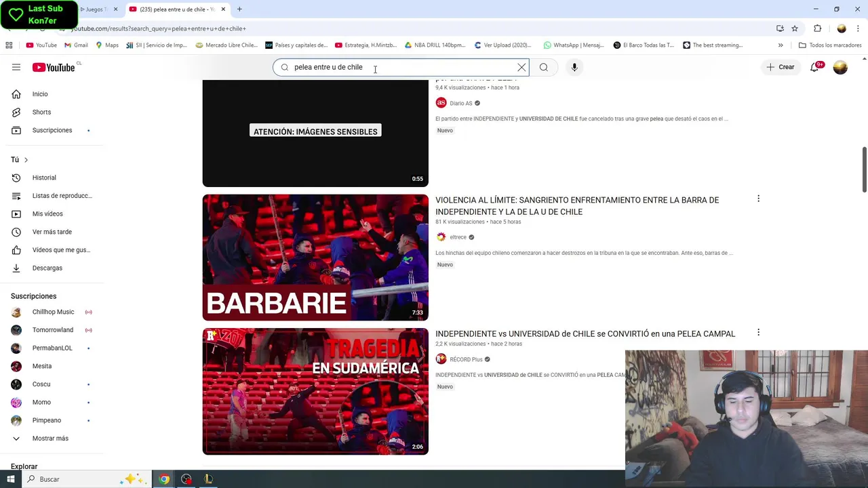Open the account avatar menu
Image resolution: width=868 pixels, height=488 pixels.
coord(840,67)
